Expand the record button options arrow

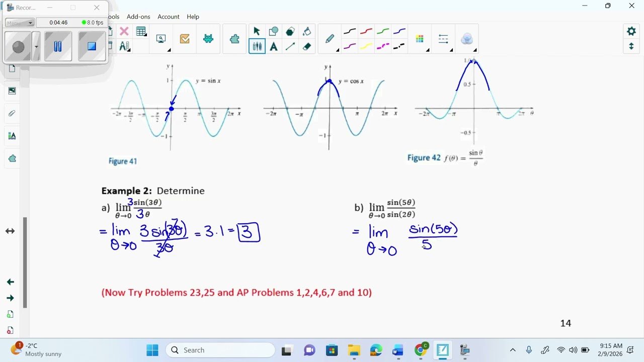click(36, 47)
